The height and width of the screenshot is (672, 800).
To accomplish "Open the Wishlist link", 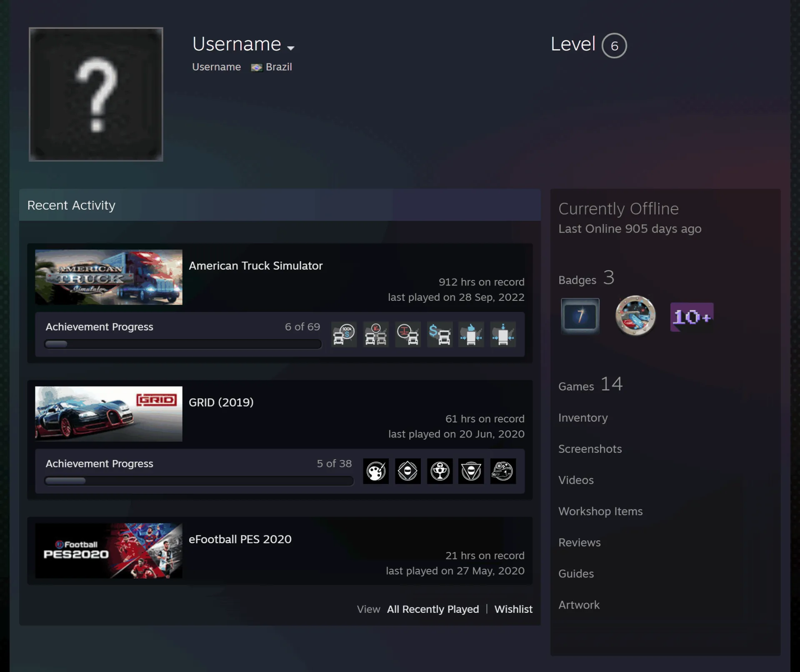I will coord(513,609).
